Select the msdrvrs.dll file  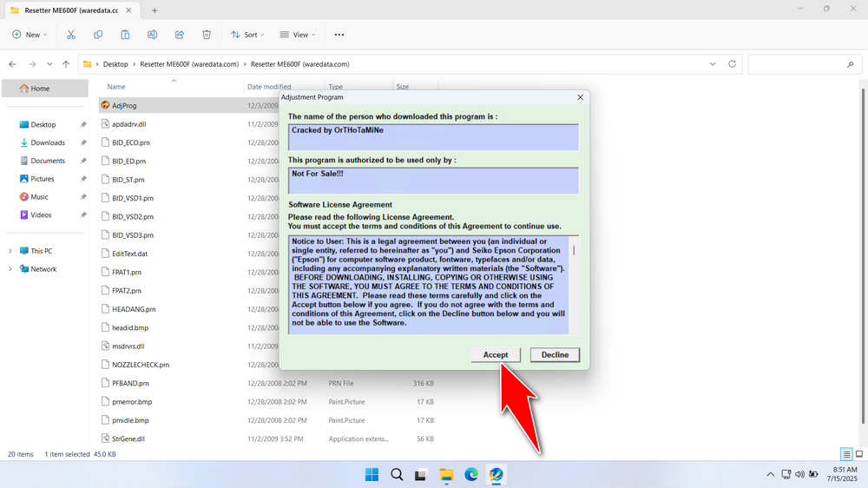pyautogui.click(x=128, y=346)
